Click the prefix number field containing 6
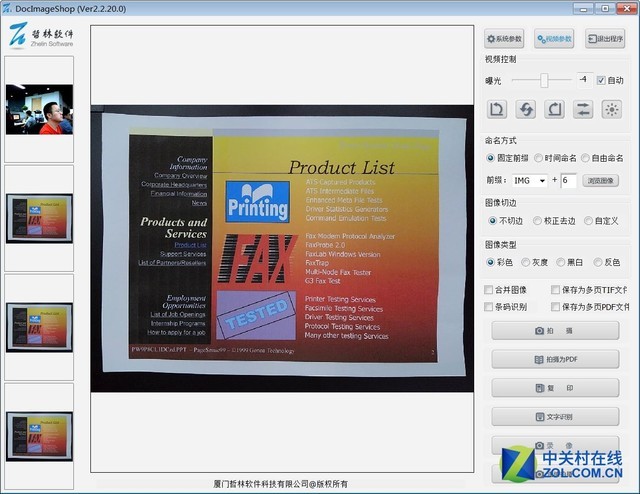640x494 pixels. [x=568, y=181]
